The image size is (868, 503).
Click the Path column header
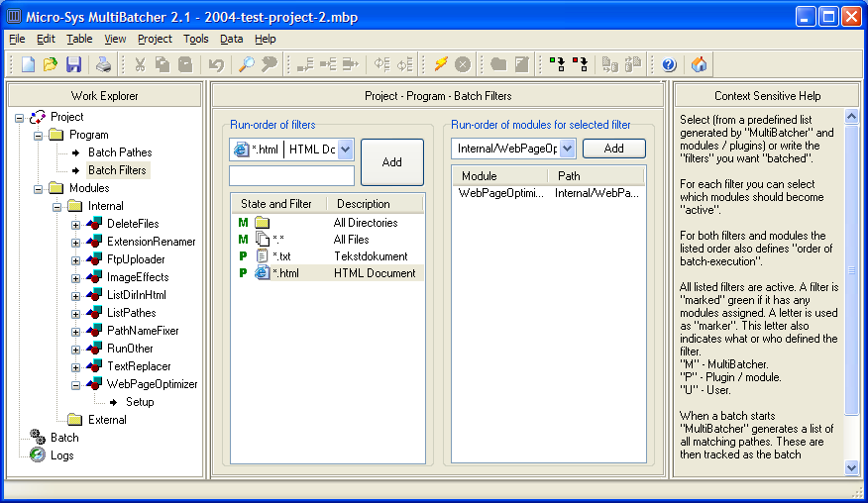point(597,176)
